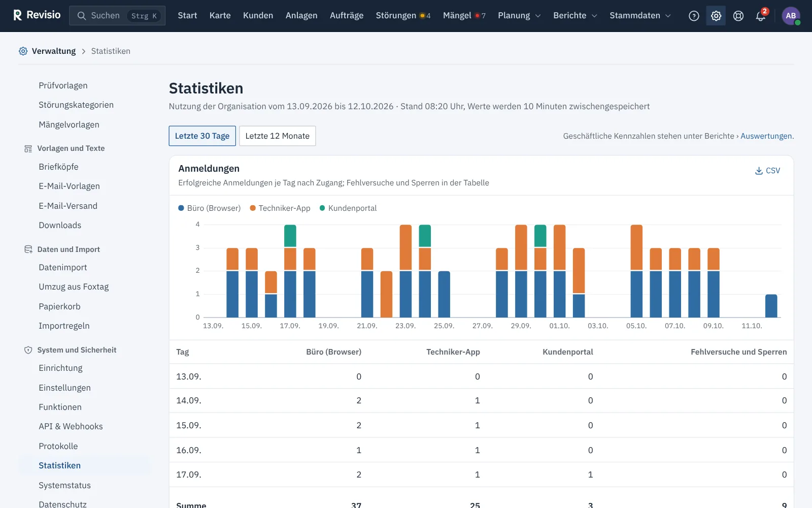Image resolution: width=812 pixels, height=508 pixels.
Task: Click the Fehlversuche und Sperren column header
Action: [x=738, y=352]
